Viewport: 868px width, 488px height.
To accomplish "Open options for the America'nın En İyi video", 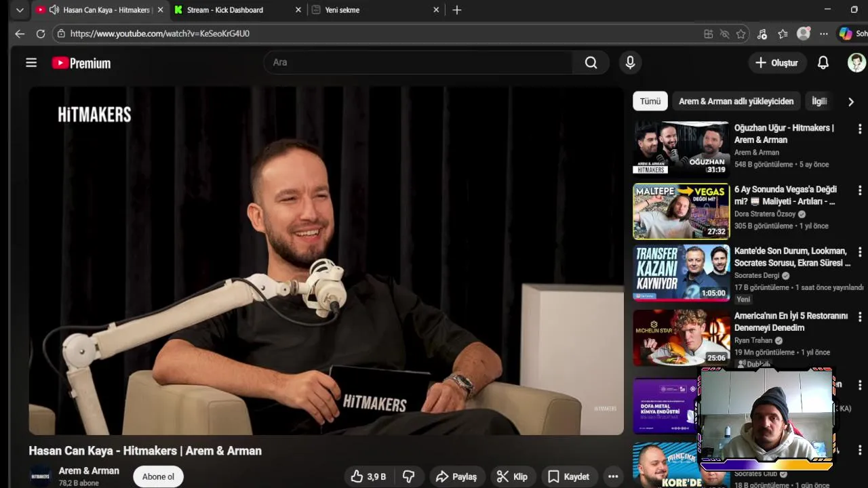I will (x=860, y=317).
